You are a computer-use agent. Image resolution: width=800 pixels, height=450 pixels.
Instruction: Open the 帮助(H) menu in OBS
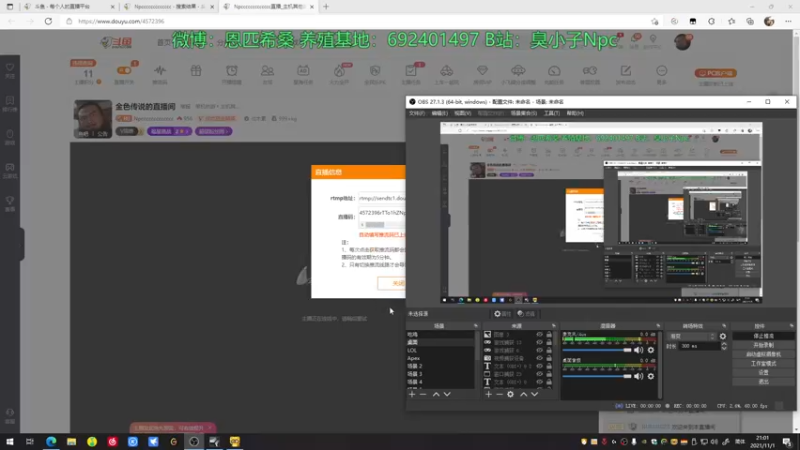(x=575, y=113)
